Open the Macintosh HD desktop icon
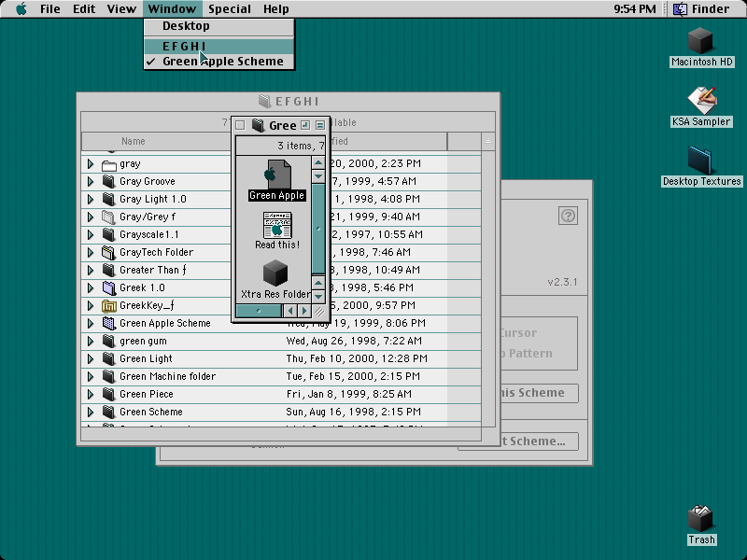Image resolution: width=747 pixels, height=560 pixels. 701,41
